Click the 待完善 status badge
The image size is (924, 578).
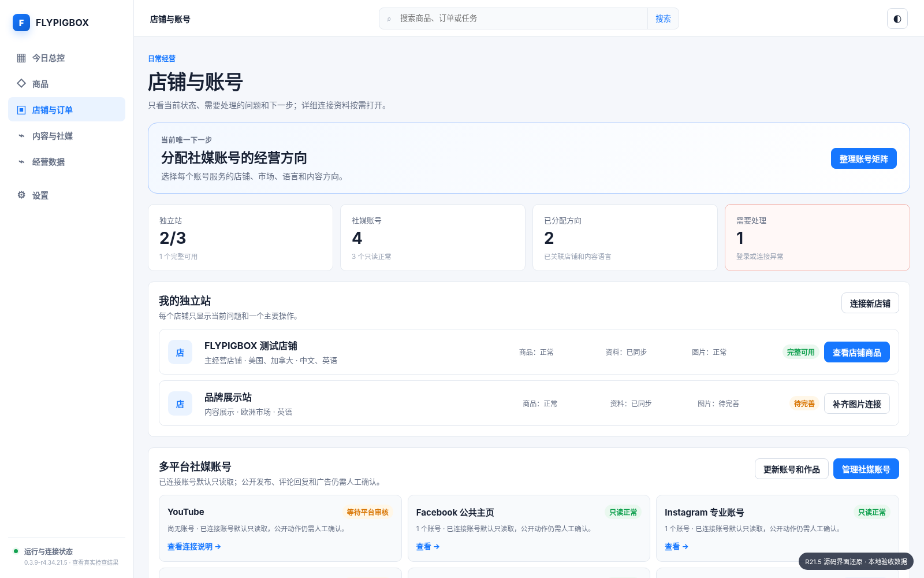804,403
